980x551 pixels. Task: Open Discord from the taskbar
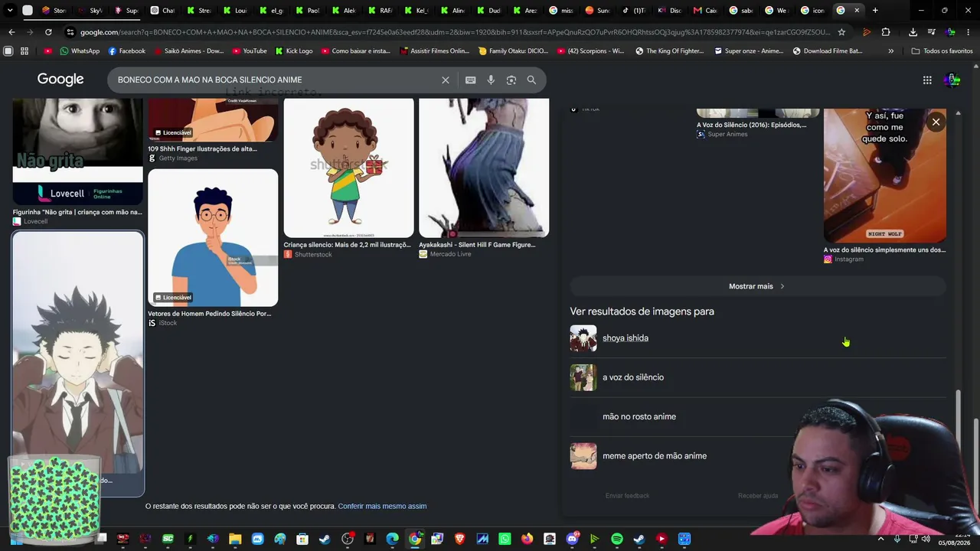click(x=572, y=539)
